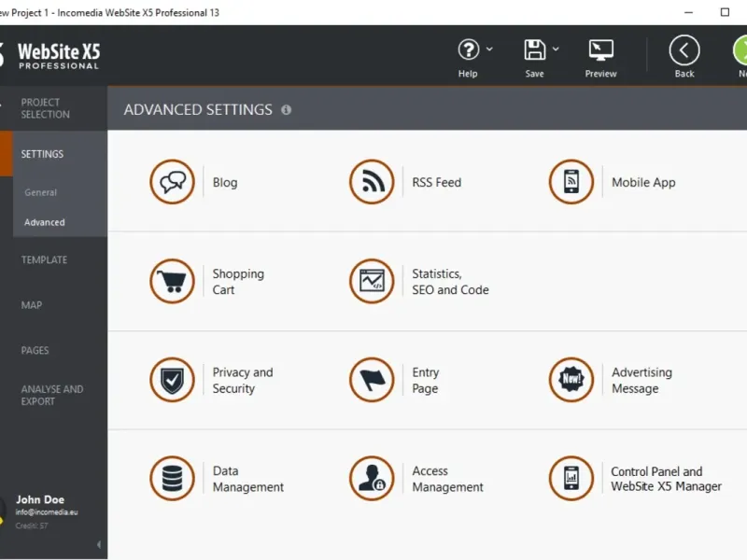Click the Statistics, SEO and Code label
The image size is (747, 560).
(x=450, y=282)
